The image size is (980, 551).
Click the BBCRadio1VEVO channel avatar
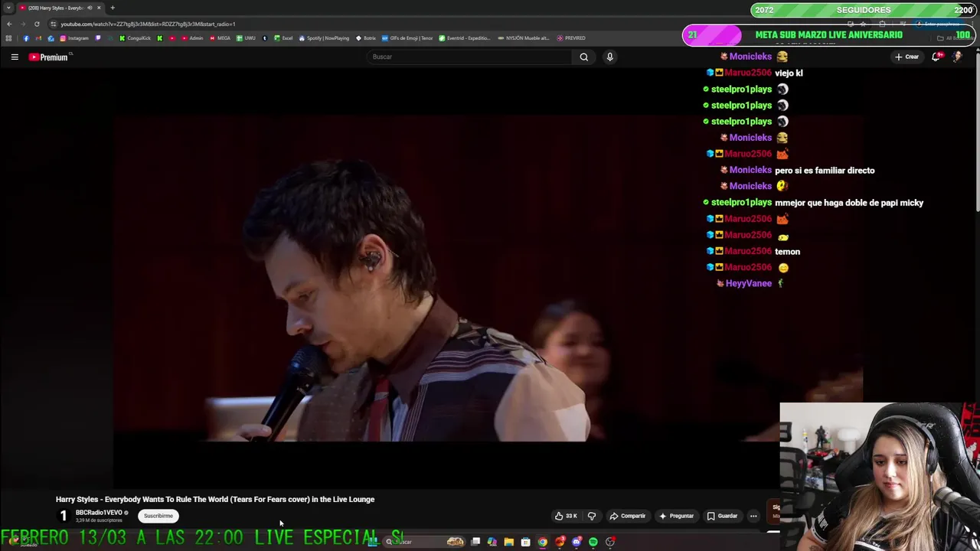coord(64,516)
